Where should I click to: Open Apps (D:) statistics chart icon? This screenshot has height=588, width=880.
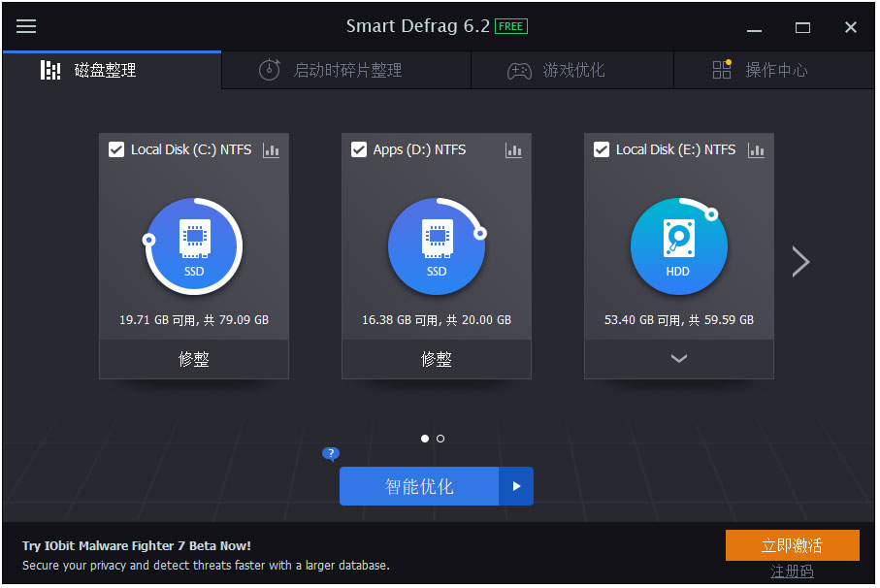click(514, 150)
